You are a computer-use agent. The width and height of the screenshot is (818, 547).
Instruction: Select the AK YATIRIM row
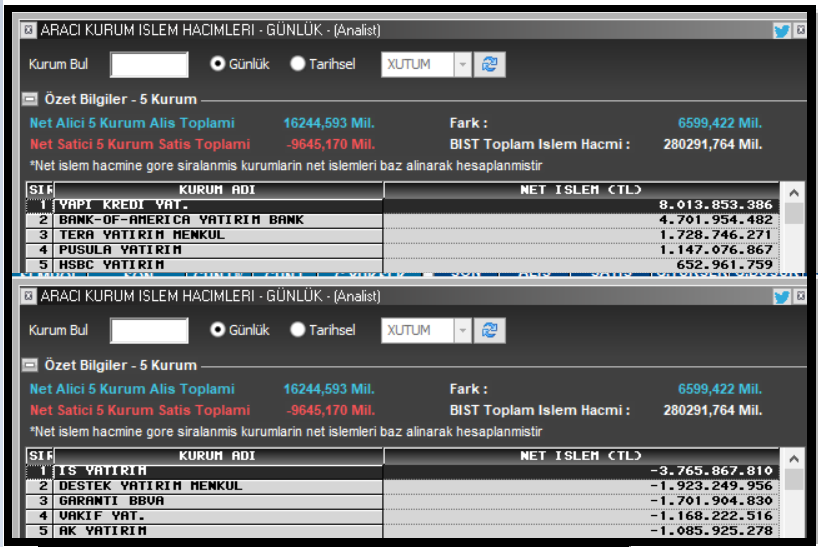[x=402, y=531]
